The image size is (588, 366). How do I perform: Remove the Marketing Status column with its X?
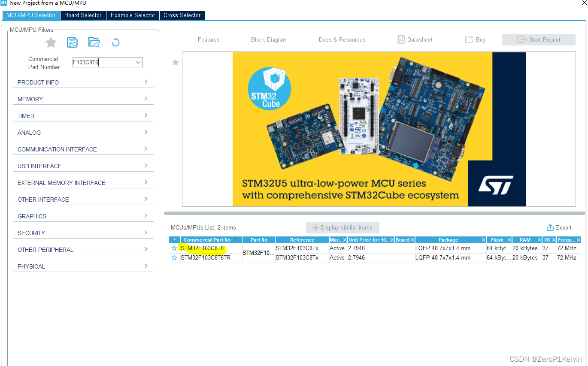(x=345, y=240)
